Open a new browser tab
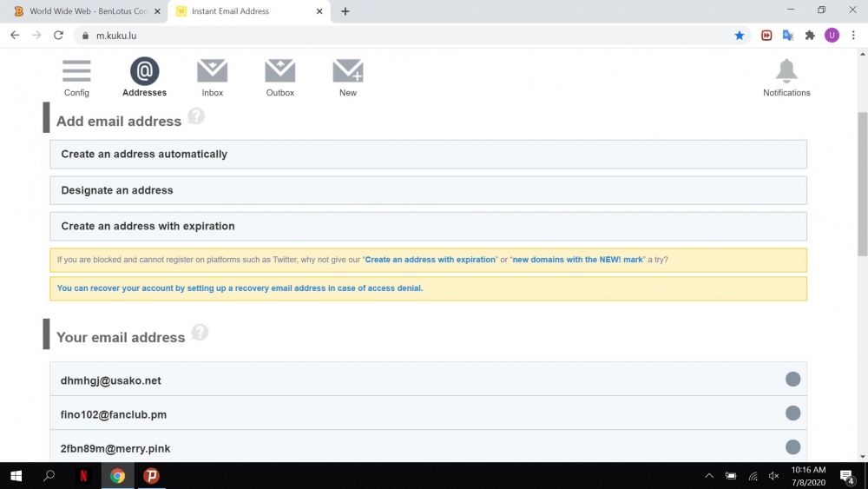This screenshot has height=489, width=868. [x=345, y=11]
